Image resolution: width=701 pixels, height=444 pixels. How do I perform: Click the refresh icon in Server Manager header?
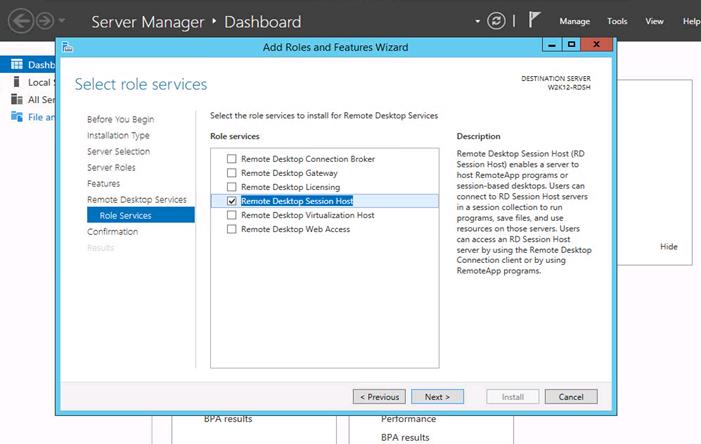coord(496,21)
